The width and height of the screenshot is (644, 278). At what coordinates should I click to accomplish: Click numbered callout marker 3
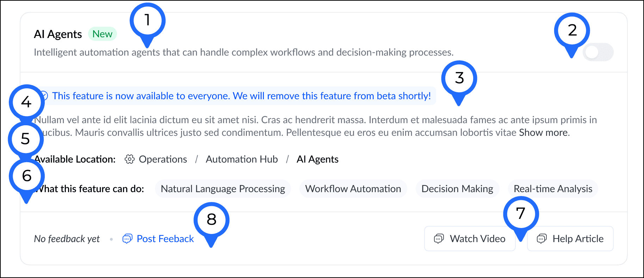(459, 78)
